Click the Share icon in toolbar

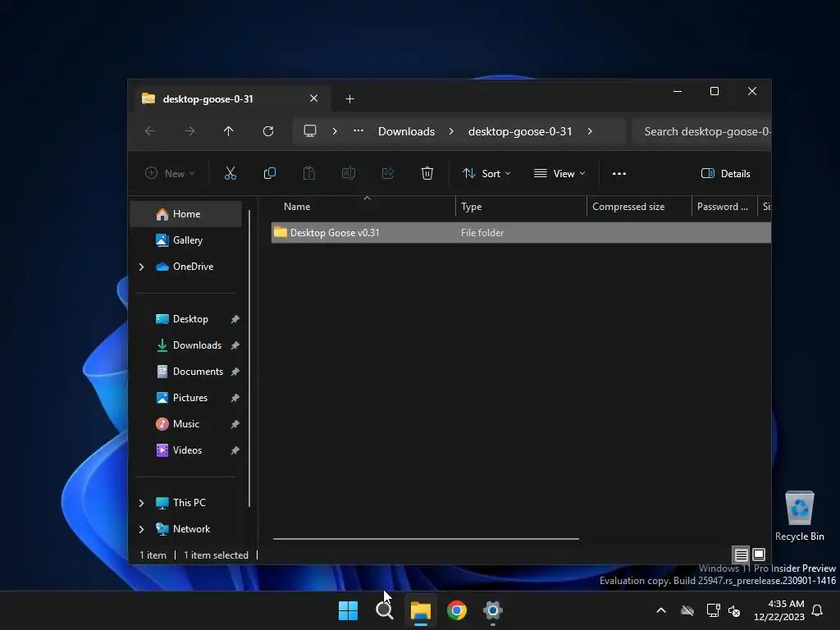tap(388, 173)
